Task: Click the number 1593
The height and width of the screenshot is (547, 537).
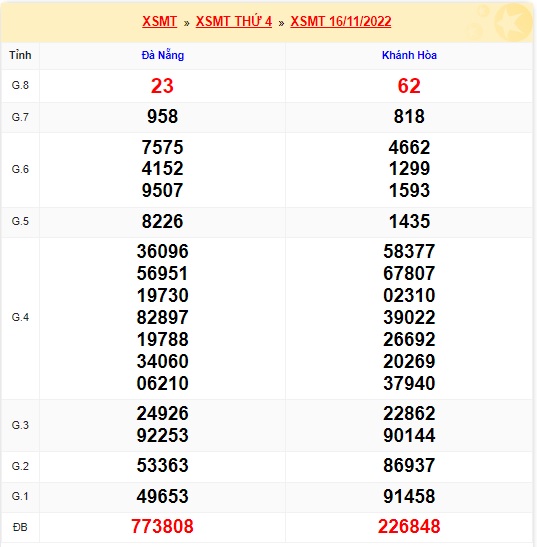Action: click(409, 190)
